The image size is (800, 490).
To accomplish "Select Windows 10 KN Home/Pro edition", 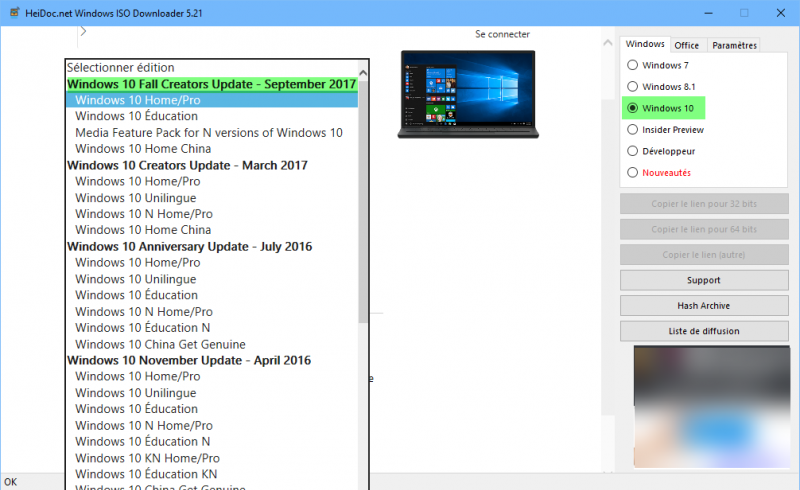I will [x=212, y=458].
